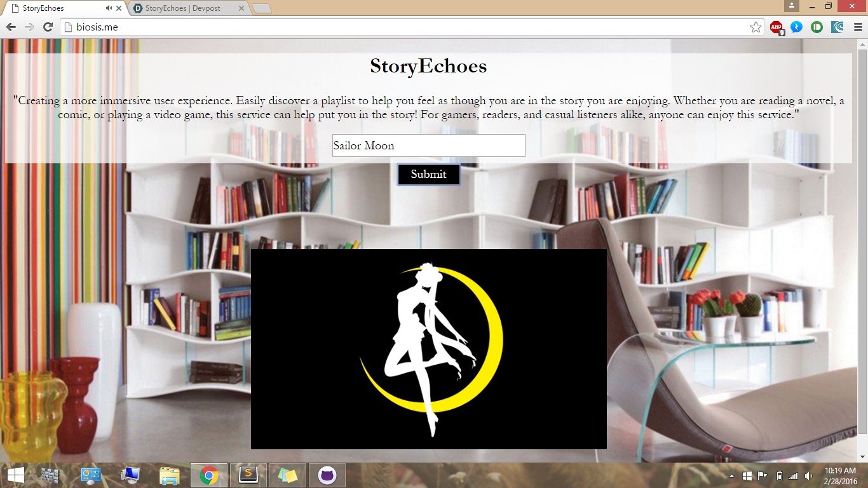Open the Control Panel taskbar icon
This screenshot has width=868, height=488.
click(91, 475)
